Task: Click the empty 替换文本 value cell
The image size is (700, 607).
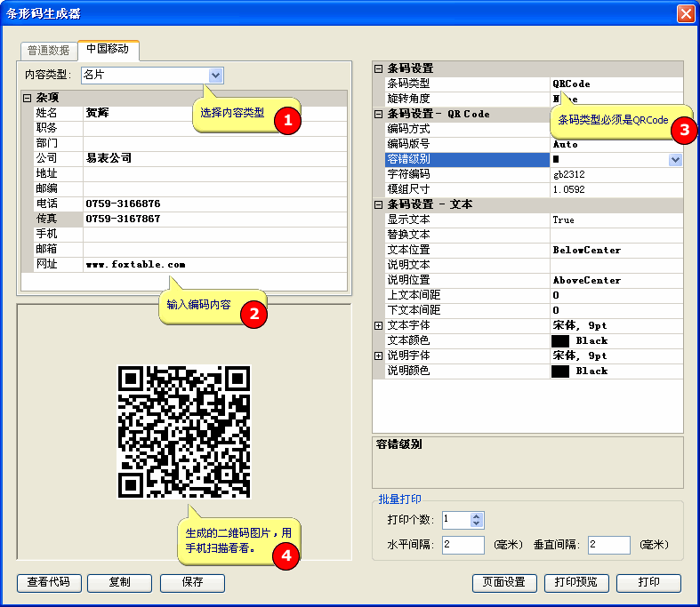Action: (x=616, y=235)
